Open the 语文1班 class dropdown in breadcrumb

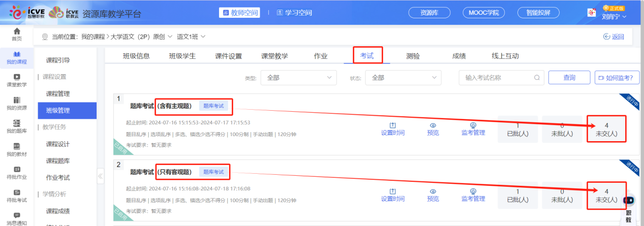pyautogui.click(x=191, y=37)
